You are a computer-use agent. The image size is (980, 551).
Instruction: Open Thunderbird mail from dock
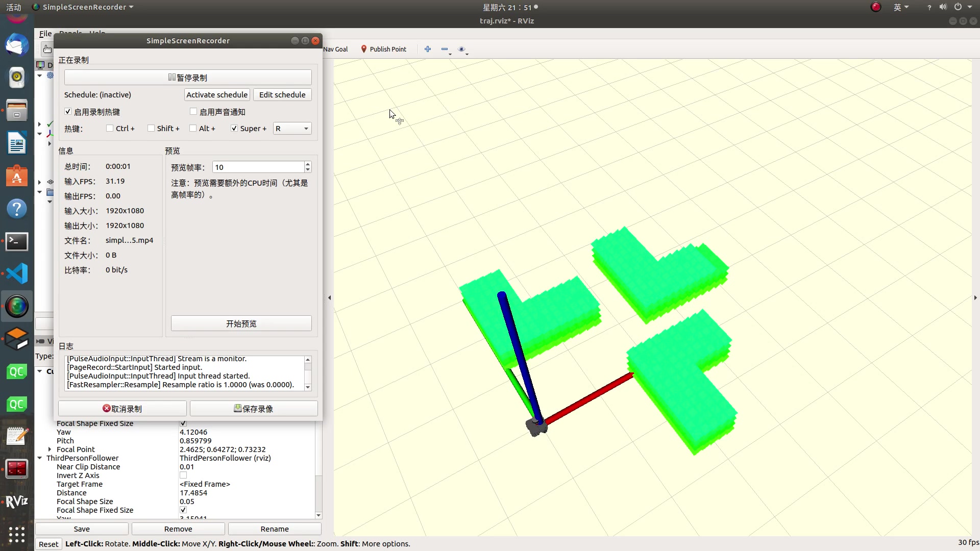click(x=17, y=44)
